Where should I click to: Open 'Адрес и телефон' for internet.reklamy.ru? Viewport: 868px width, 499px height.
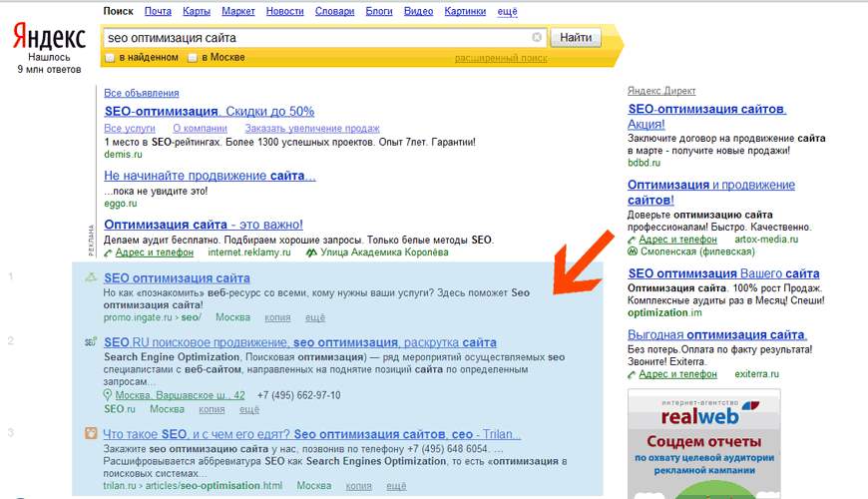[x=155, y=252]
